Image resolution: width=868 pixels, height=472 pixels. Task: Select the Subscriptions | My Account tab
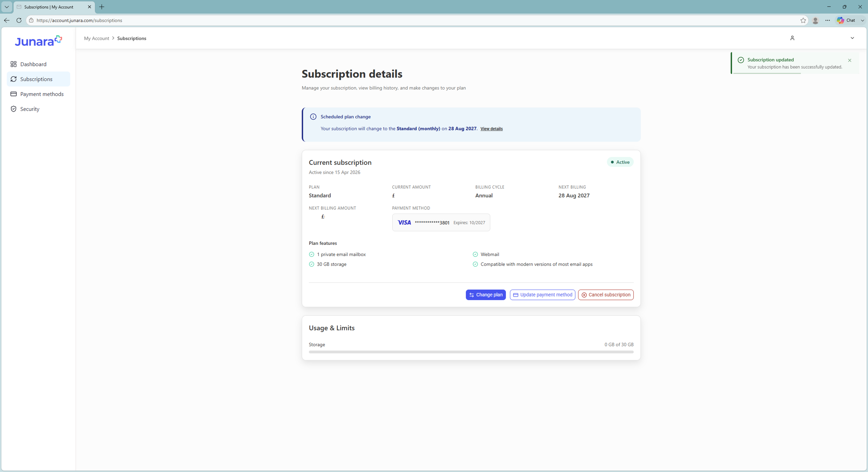click(x=54, y=7)
